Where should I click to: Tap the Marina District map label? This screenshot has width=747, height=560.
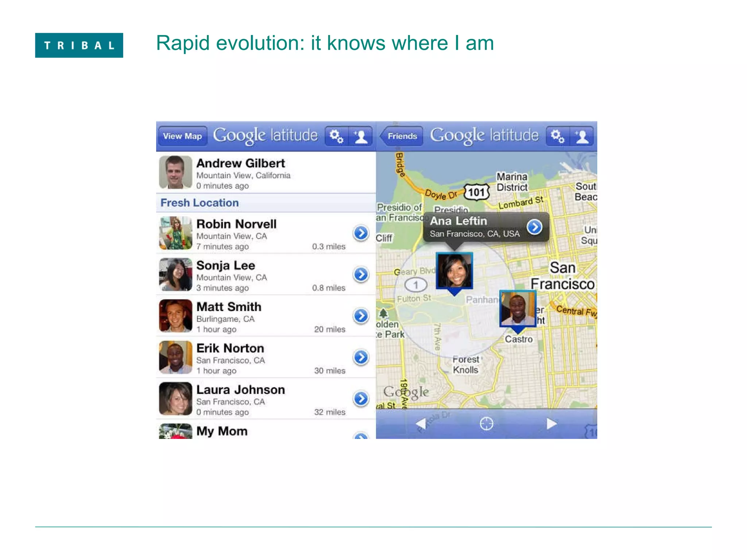click(512, 182)
